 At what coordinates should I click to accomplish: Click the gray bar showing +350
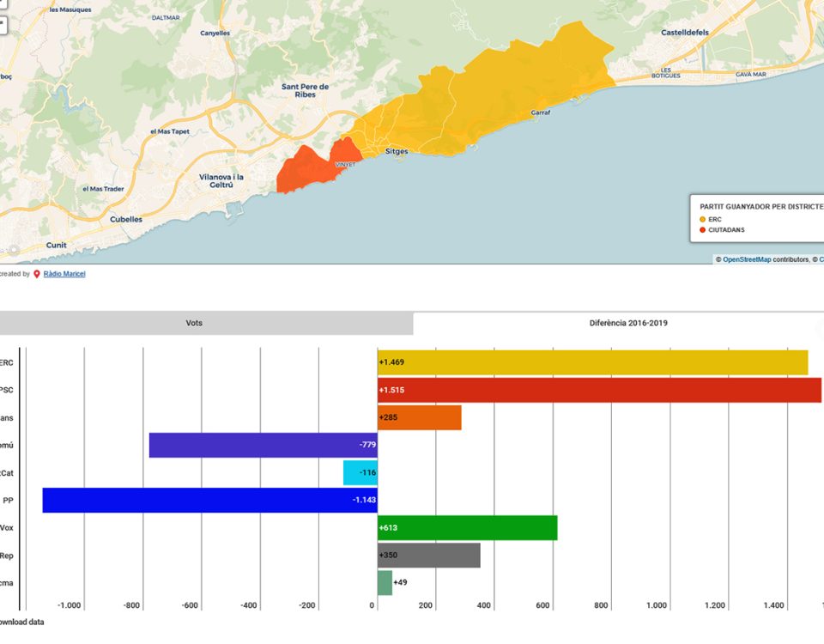[x=428, y=556]
